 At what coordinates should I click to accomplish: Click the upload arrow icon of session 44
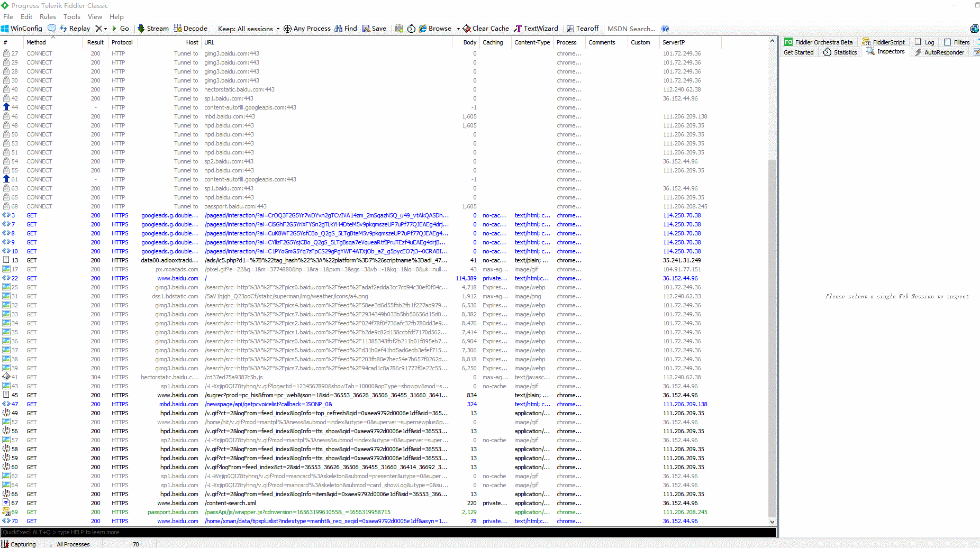[x=6, y=107]
